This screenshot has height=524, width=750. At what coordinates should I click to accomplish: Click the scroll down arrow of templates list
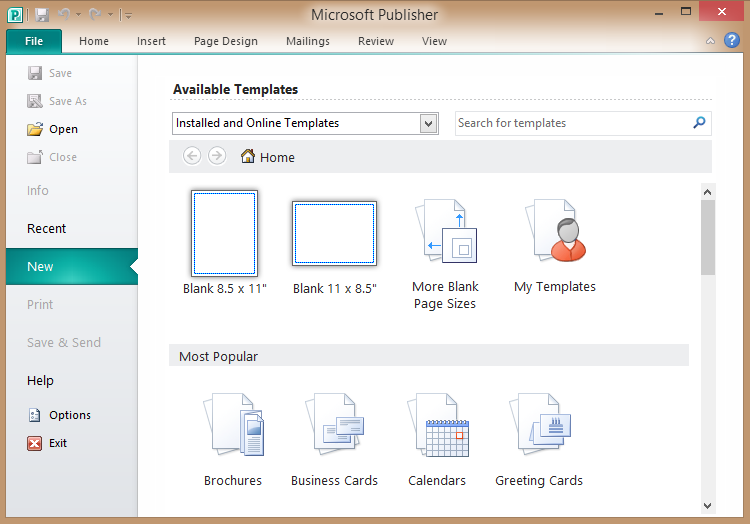[708, 505]
